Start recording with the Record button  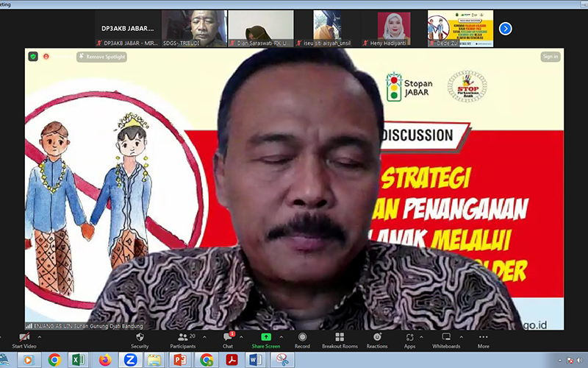pos(302,338)
